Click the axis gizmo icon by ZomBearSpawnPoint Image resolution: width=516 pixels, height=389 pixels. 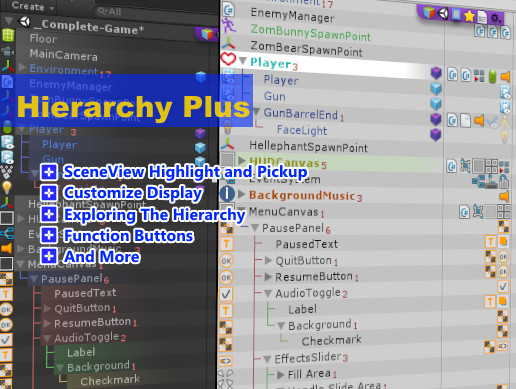click(229, 43)
